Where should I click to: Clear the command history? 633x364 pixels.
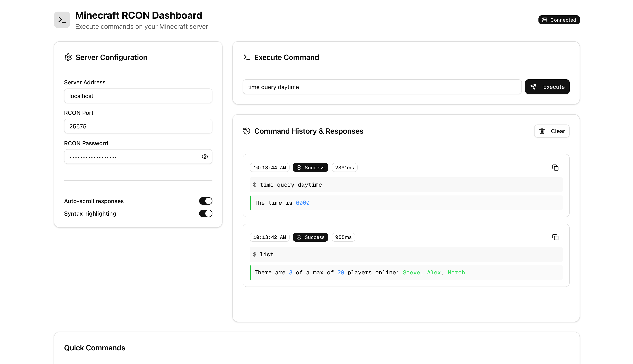point(552,131)
